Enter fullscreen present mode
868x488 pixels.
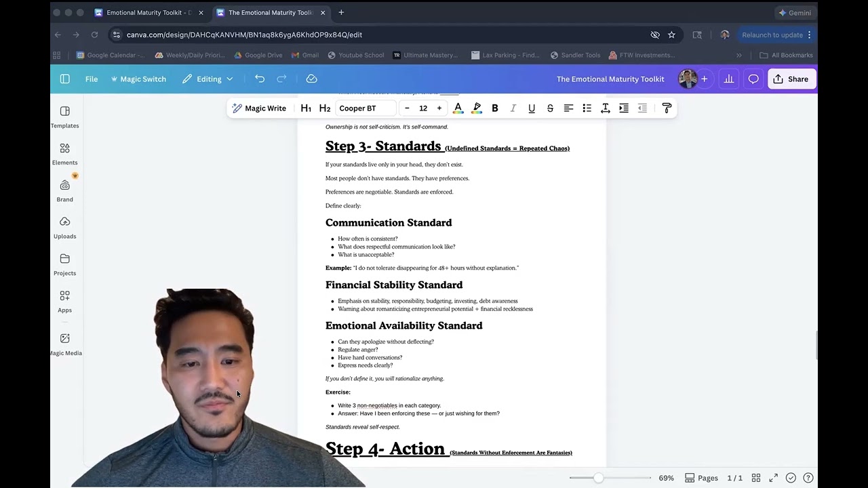773,478
